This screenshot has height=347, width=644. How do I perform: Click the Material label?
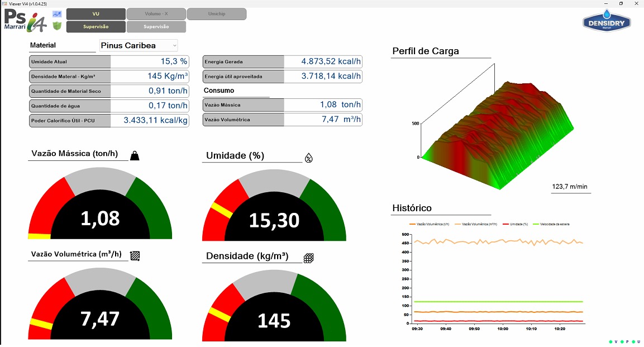point(42,46)
